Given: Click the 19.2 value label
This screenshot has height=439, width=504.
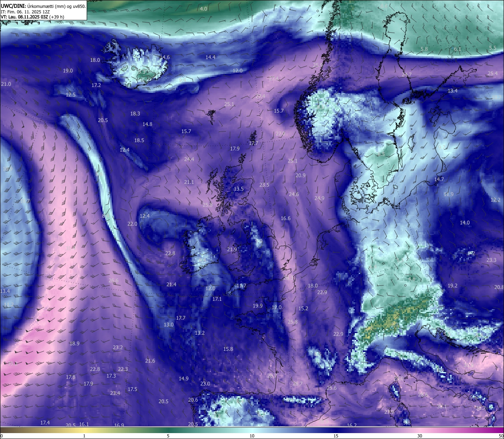Looking at the screenshot, I should (452, 285).
